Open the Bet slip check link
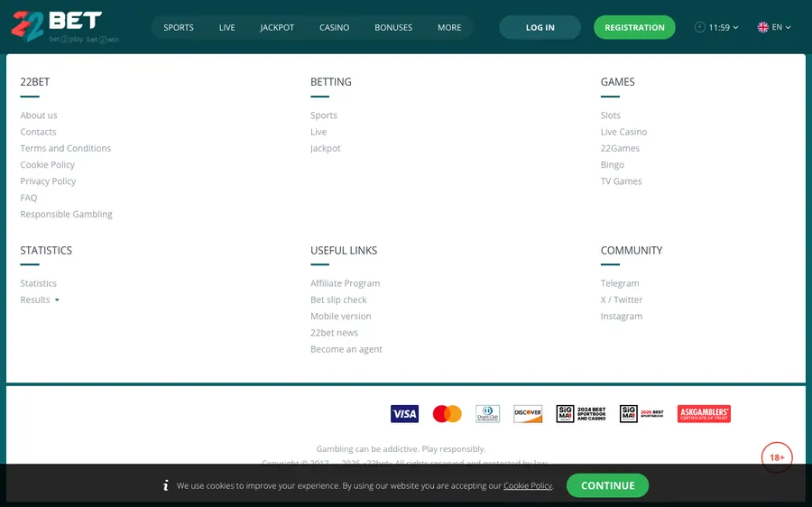The image size is (812, 507). click(x=338, y=300)
